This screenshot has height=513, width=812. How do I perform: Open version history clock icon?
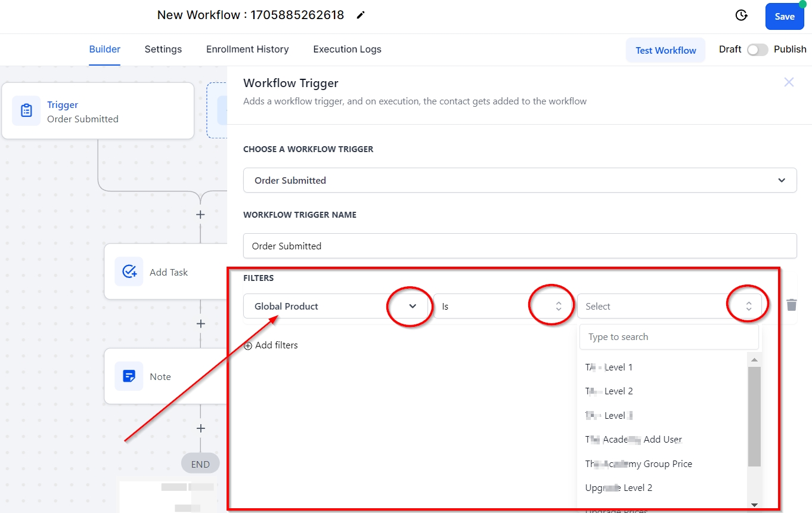(x=741, y=16)
